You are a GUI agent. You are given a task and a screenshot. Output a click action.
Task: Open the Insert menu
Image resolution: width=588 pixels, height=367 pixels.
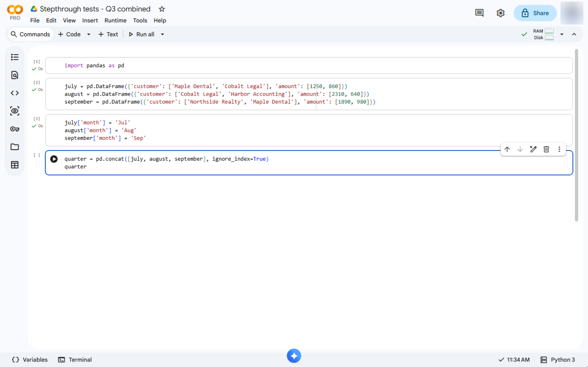[90, 20]
